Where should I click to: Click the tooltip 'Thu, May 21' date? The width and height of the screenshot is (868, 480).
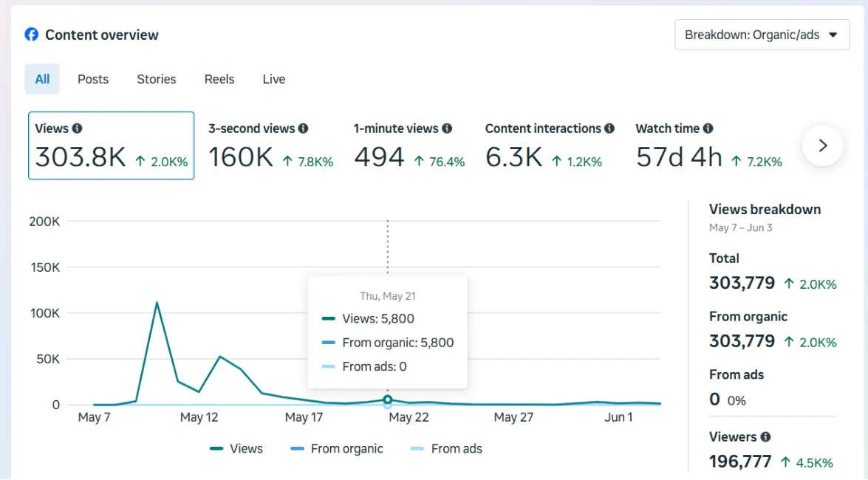pyautogui.click(x=388, y=296)
